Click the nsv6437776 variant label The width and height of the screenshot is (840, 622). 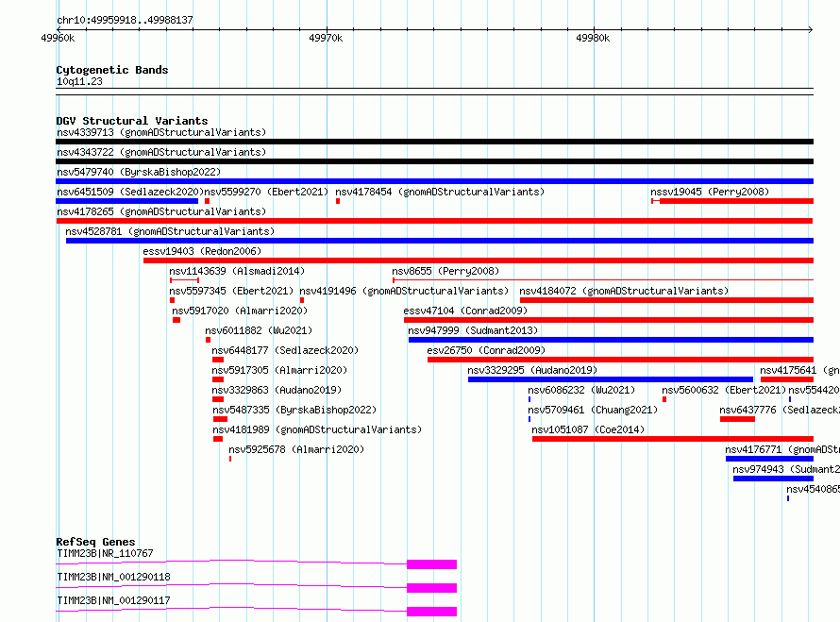click(x=780, y=410)
